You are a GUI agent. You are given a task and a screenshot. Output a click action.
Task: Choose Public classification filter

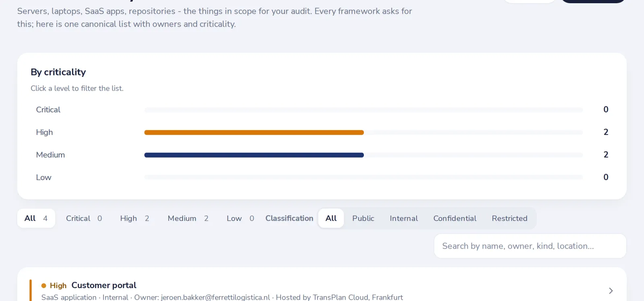point(363,218)
